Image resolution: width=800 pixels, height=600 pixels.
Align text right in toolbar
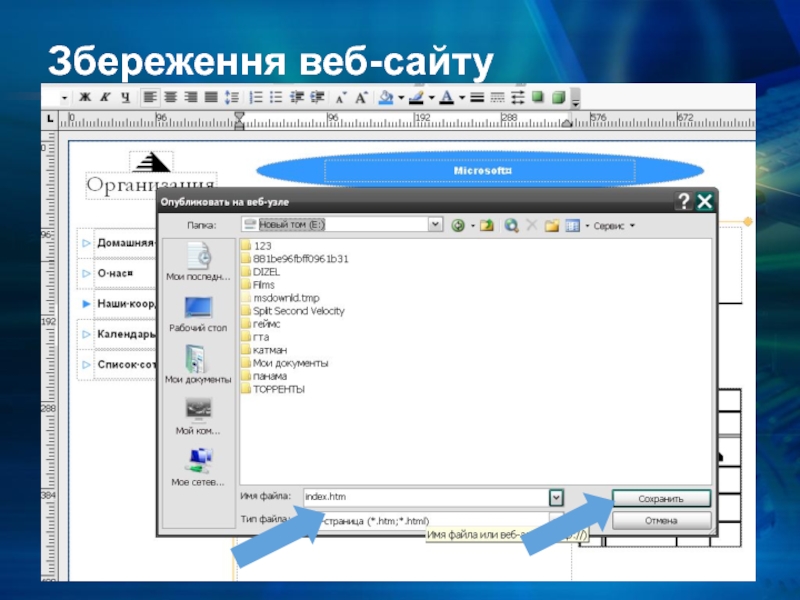(x=190, y=97)
